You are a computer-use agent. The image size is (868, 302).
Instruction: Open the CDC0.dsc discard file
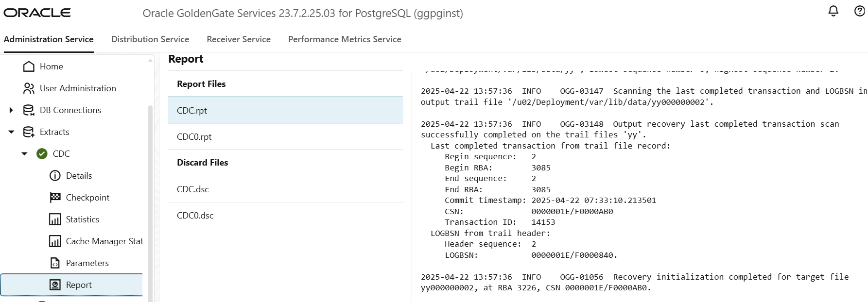[285, 215]
